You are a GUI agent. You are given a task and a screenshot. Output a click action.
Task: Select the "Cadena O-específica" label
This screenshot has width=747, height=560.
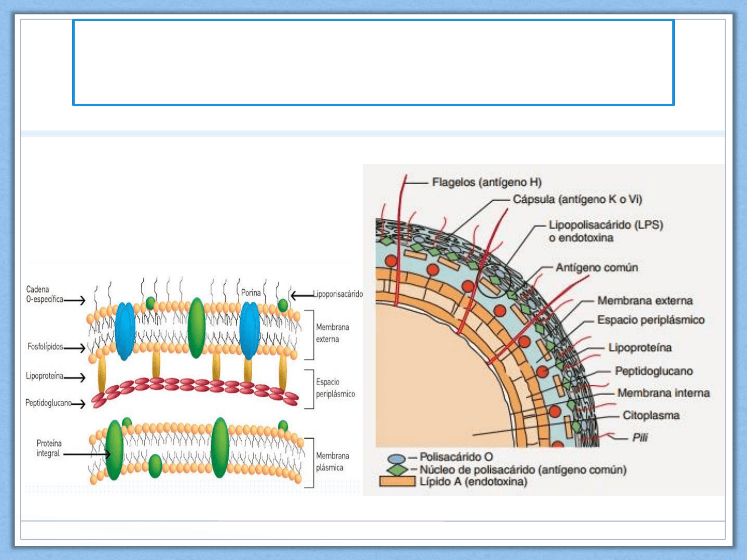click(x=45, y=294)
